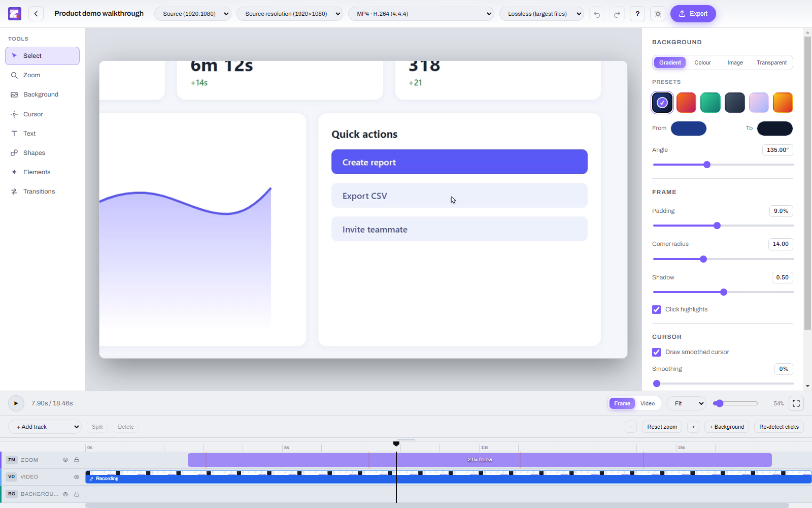Switch background type to Image tab

coord(735,62)
